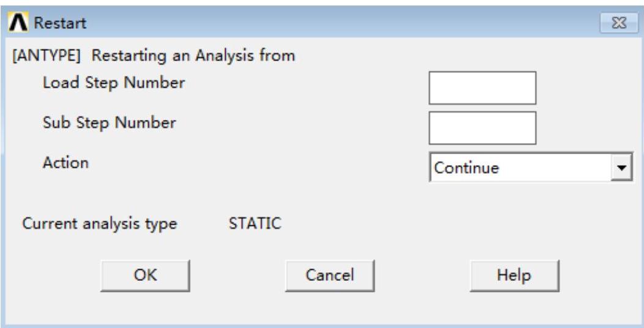Open the Help for restart options
Image resolution: width=644 pixels, height=328 pixels.
click(x=514, y=275)
